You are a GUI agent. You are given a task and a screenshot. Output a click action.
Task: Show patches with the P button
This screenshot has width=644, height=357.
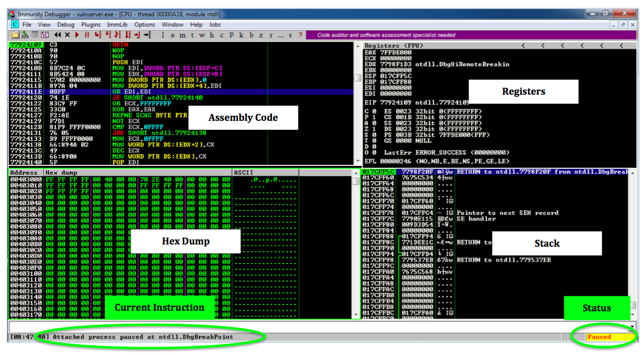231,35
